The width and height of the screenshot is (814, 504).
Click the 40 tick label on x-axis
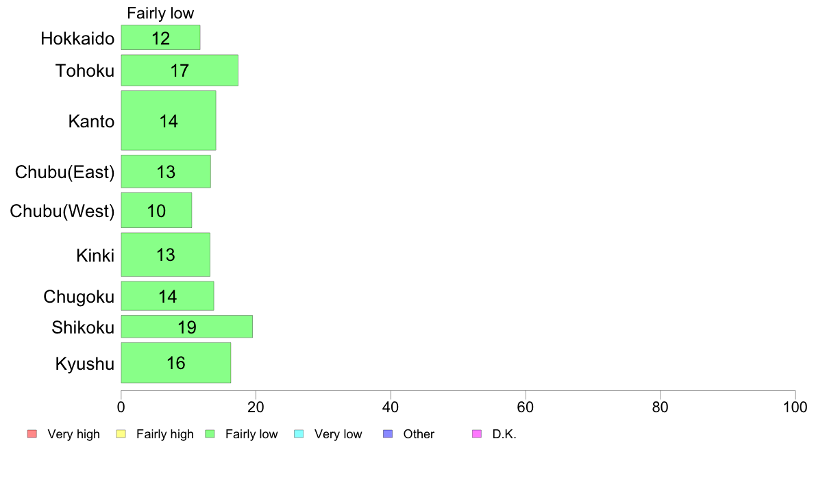[391, 407]
